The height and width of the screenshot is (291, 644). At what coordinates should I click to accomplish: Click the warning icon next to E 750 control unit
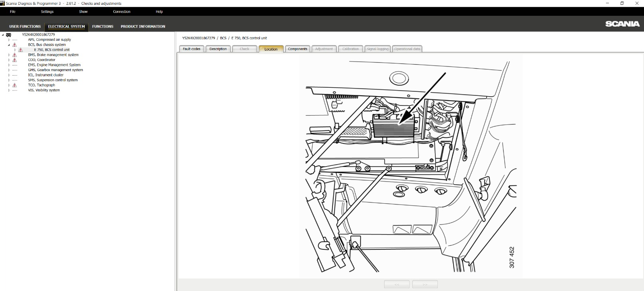pyautogui.click(x=21, y=50)
